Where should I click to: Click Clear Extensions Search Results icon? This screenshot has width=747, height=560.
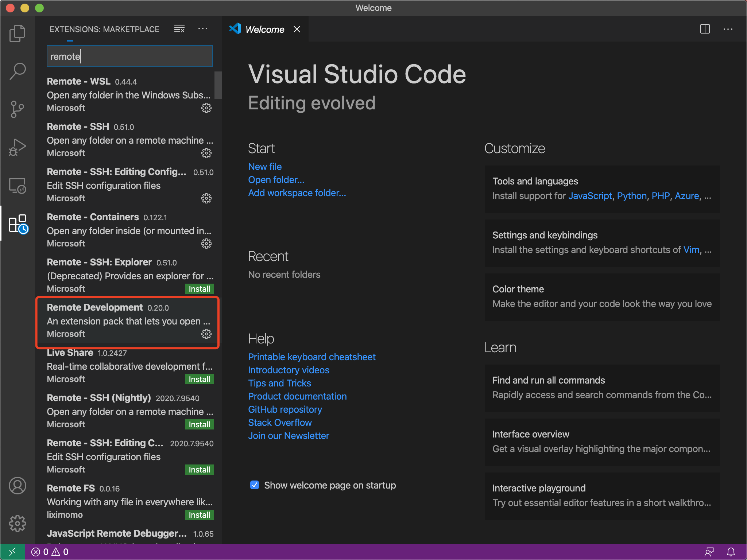coord(179,29)
